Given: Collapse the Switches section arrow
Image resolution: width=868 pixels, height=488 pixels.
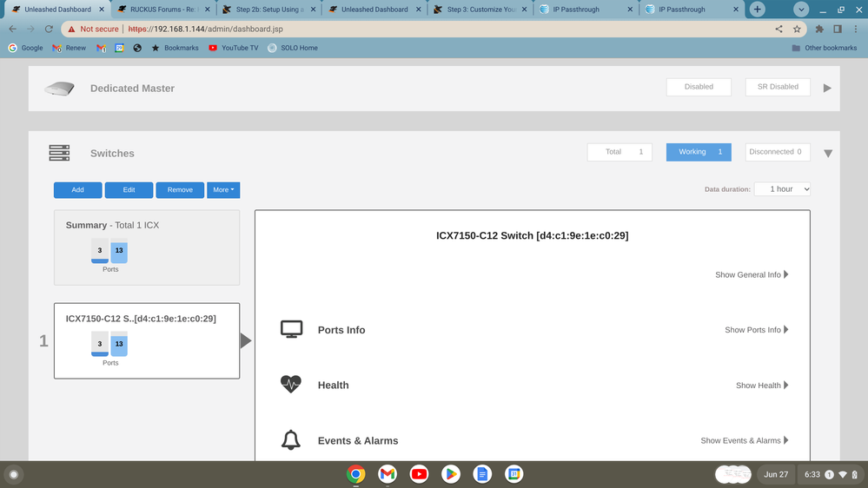Looking at the screenshot, I should click(x=827, y=154).
